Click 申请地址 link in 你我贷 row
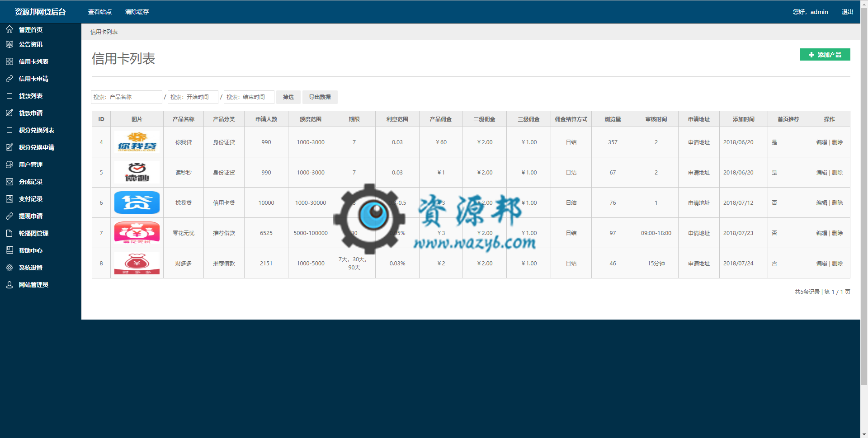Image resolution: width=868 pixels, height=438 pixels. point(699,142)
